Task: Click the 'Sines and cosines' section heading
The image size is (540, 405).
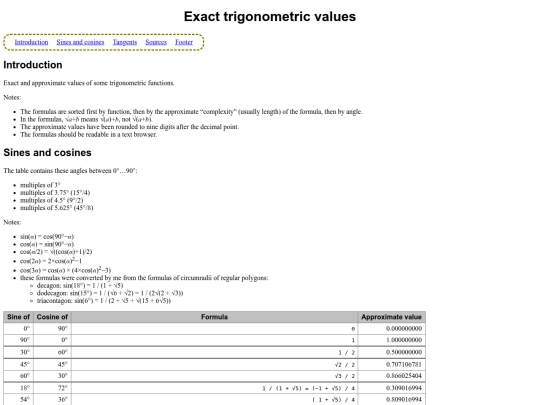Action: click(x=48, y=153)
